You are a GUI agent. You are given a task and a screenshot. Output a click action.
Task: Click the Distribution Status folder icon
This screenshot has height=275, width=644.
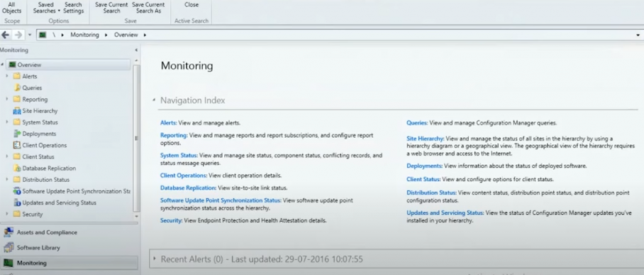[x=16, y=180]
